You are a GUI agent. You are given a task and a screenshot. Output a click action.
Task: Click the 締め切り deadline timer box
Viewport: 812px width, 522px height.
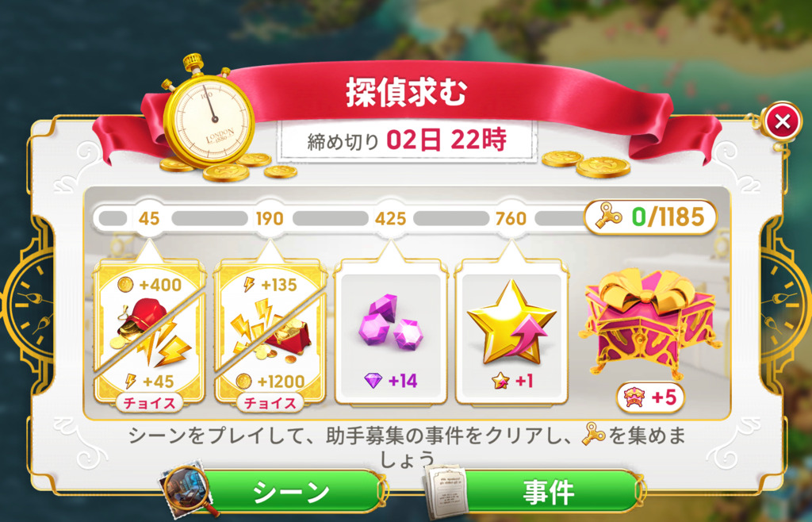[x=407, y=140]
